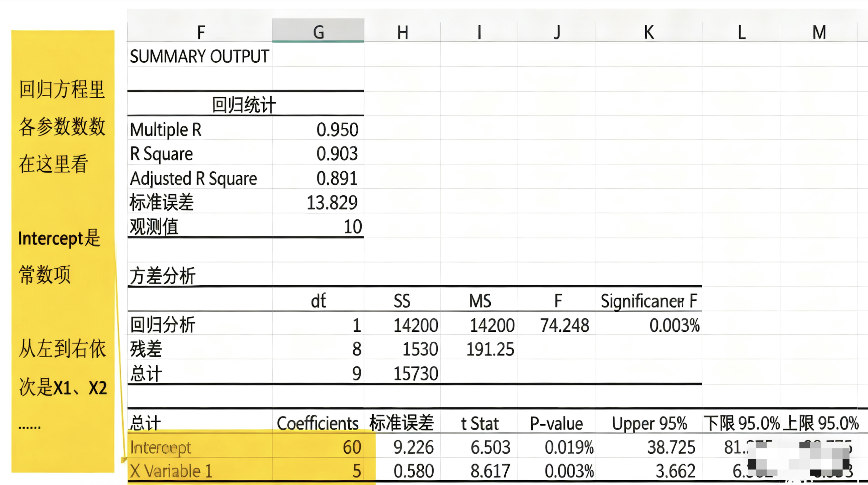The image size is (868, 485).
Task: Click the 方差分析 section label
Action: (162, 275)
